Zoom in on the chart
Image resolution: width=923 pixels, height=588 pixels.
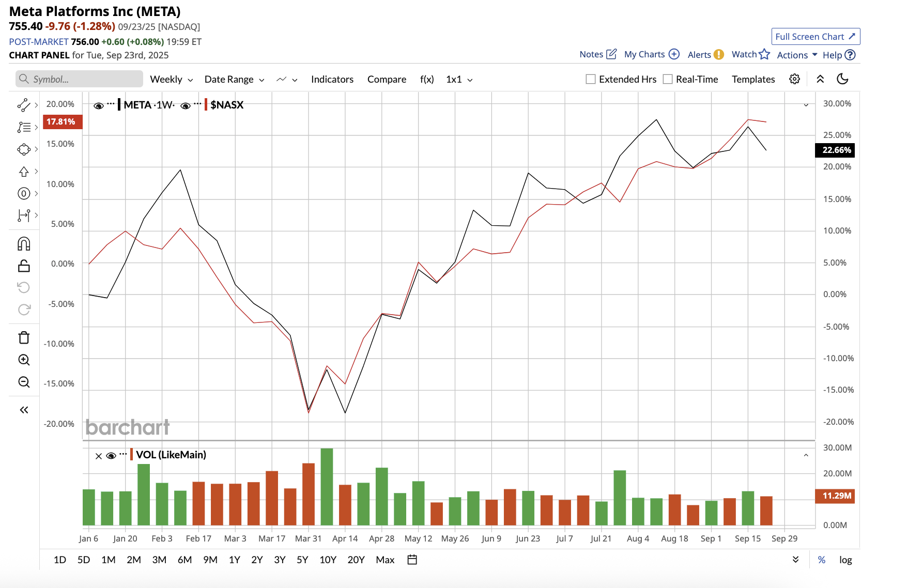coord(24,360)
